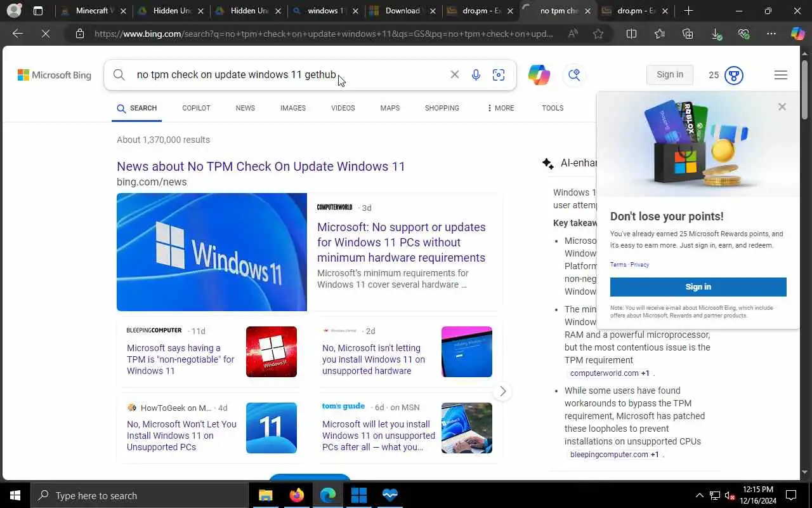The image size is (812, 508).
Task: Open Copilot sidebar icon in Edge toolbar
Action: pos(798,34)
